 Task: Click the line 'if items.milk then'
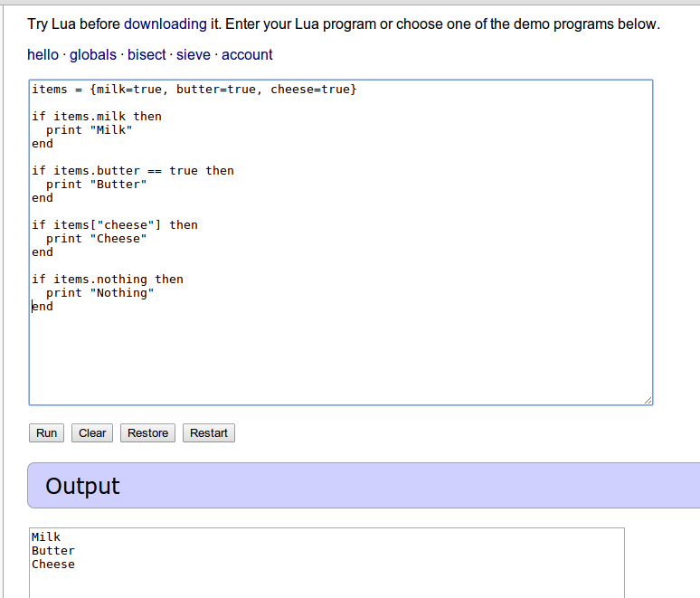(97, 117)
